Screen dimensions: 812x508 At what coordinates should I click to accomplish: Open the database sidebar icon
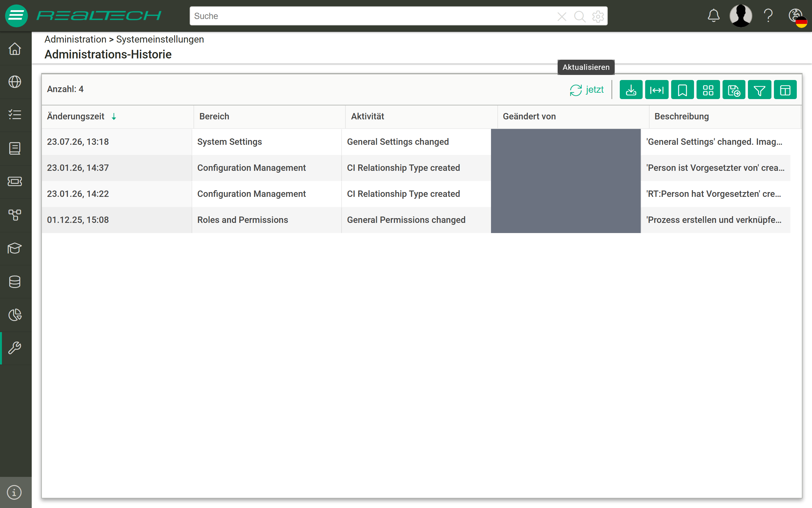point(15,282)
